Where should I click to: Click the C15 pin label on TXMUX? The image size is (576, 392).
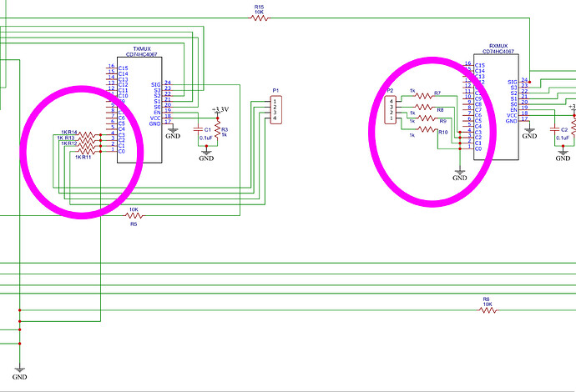[123, 68]
